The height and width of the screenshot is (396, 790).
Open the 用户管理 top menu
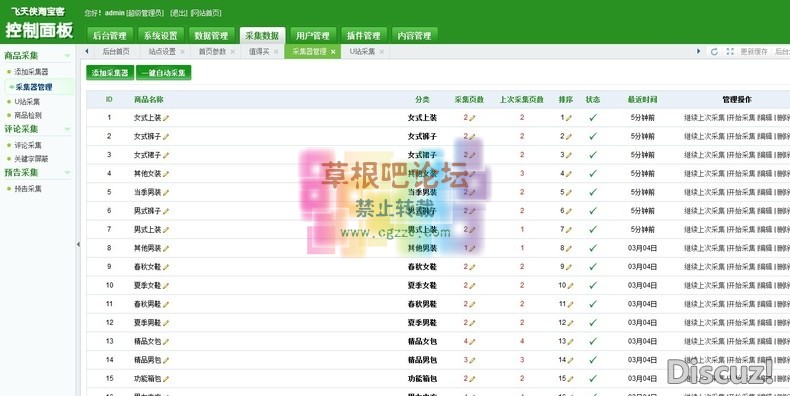[313, 36]
